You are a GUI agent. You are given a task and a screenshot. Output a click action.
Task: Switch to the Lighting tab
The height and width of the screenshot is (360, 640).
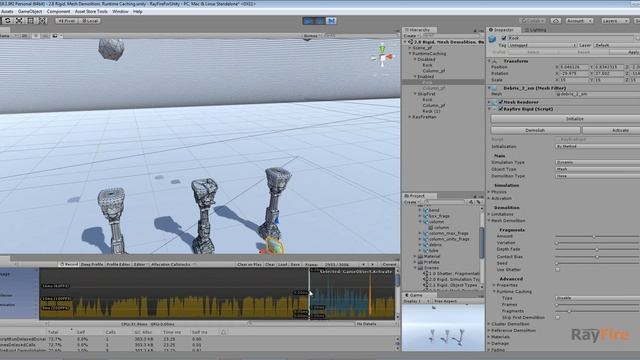pyautogui.click(x=536, y=30)
